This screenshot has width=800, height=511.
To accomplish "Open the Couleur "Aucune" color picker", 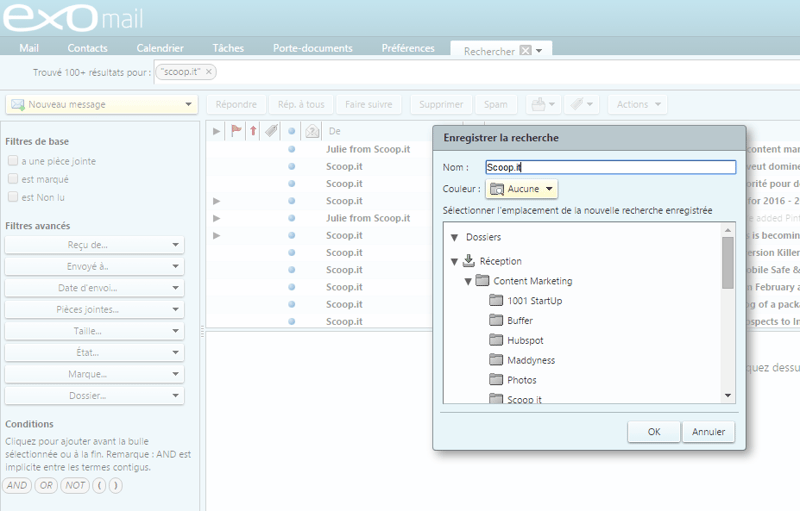I will [x=521, y=189].
